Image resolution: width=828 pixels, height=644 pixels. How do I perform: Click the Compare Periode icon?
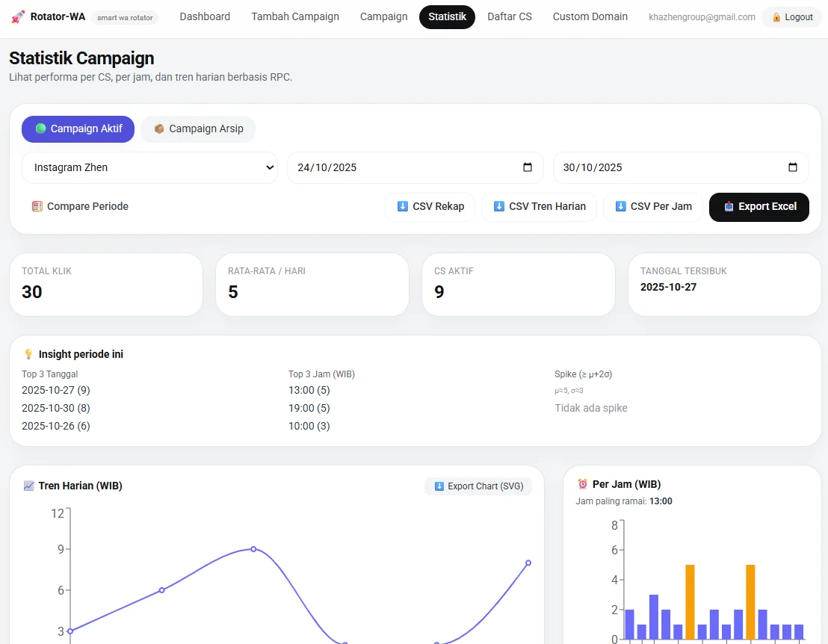click(37, 207)
